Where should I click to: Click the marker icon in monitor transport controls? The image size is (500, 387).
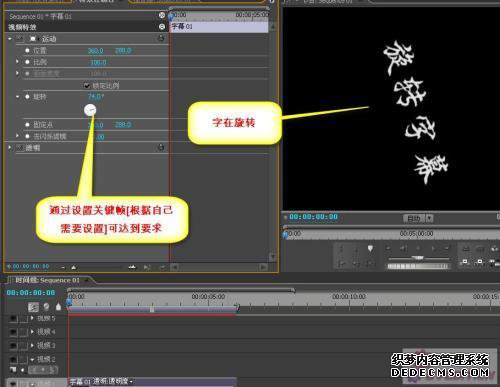370,248
